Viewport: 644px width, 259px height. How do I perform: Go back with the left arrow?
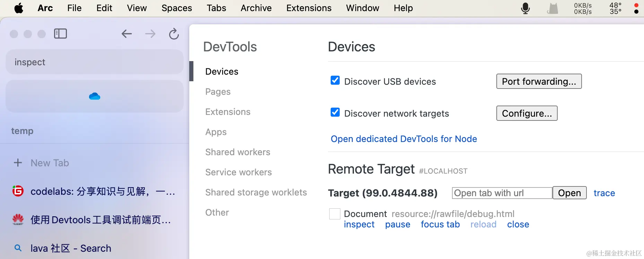[127, 34]
